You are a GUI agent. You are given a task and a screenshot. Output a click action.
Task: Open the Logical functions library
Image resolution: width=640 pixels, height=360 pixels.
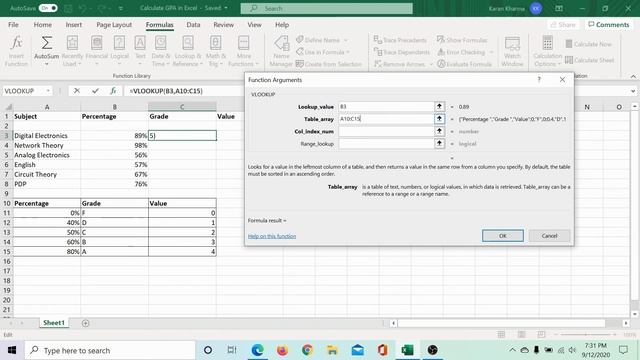(x=119, y=51)
